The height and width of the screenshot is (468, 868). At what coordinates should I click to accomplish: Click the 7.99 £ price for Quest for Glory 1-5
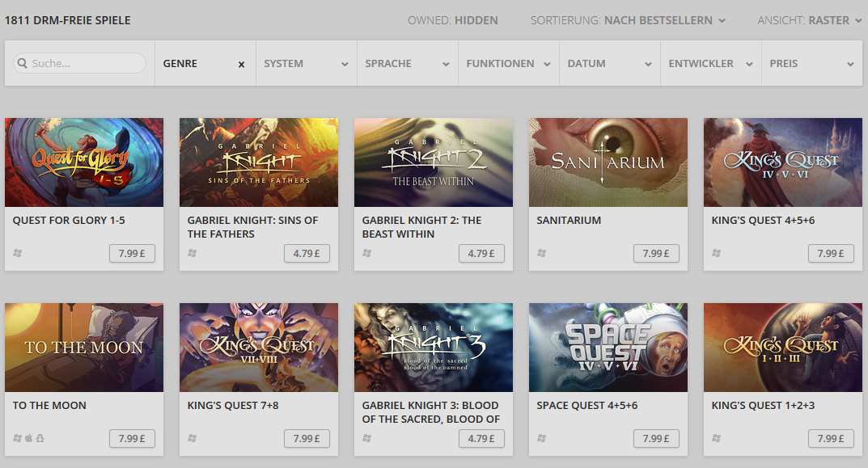point(132,253)
